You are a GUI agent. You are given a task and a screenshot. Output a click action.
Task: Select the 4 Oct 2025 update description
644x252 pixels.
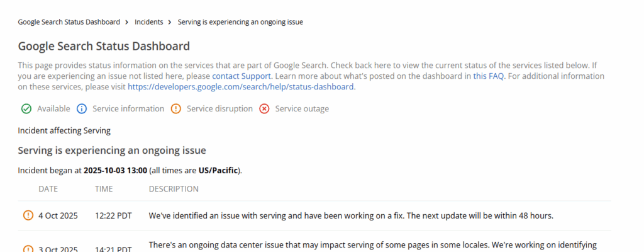(351, 215)
